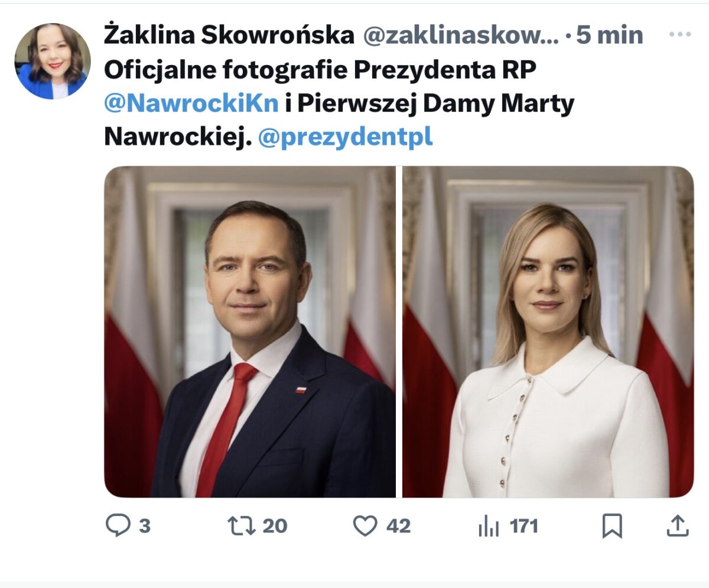
Task: Click the like count 42
Action: click(x=399, y=525)
